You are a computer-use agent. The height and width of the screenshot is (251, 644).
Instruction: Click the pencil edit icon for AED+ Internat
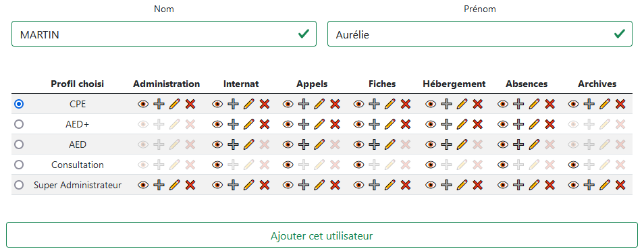coord(249,124)
